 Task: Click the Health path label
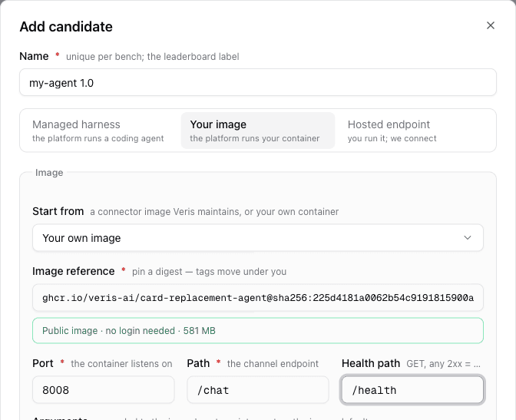(371, 363)
